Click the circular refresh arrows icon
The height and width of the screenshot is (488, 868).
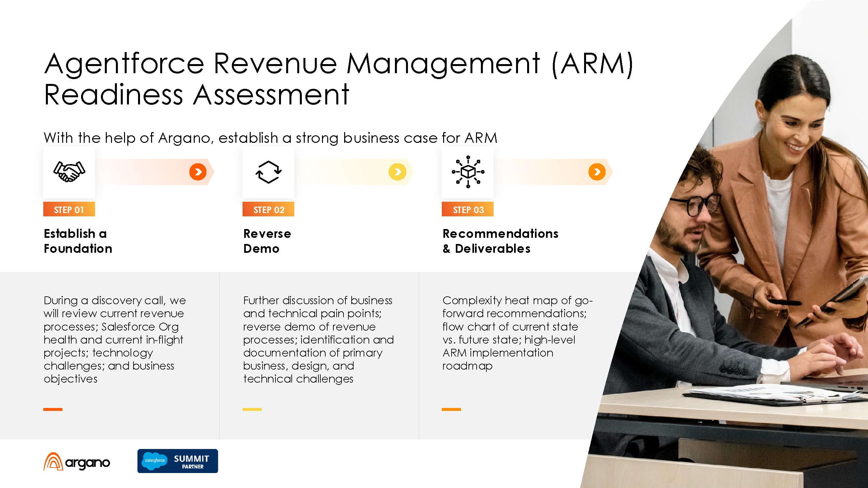pos(268,172)
